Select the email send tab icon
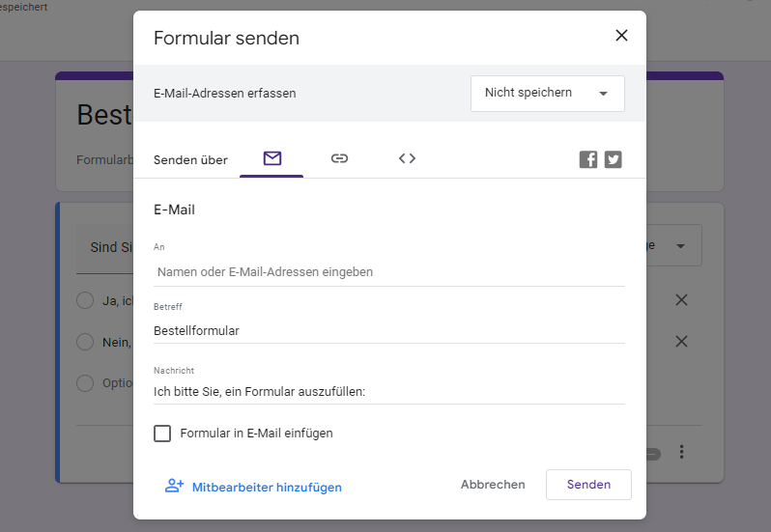This screenshot has height=532, width=771. (x=271, y=158)
